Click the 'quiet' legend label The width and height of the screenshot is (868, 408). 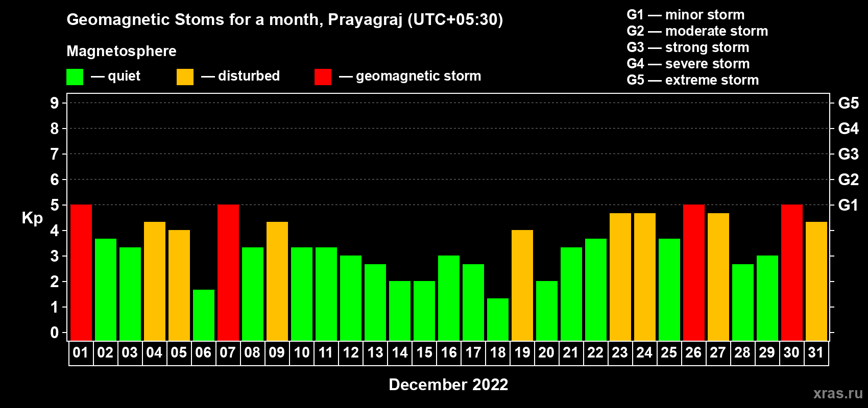(124, 76)
